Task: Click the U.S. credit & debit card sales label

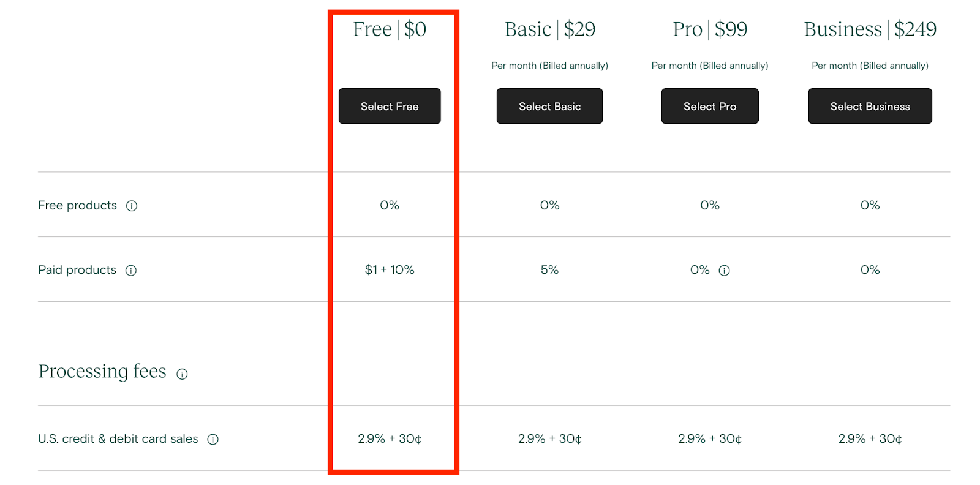Action: (118, 439)
